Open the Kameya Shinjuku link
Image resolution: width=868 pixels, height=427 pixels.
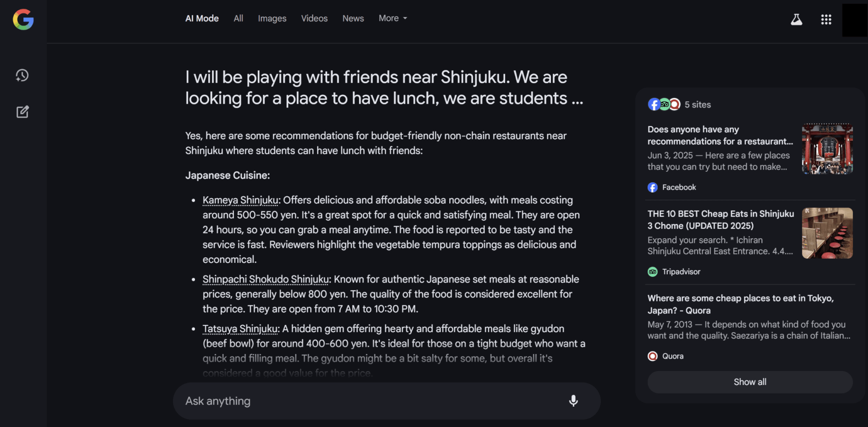coord(240,200)
